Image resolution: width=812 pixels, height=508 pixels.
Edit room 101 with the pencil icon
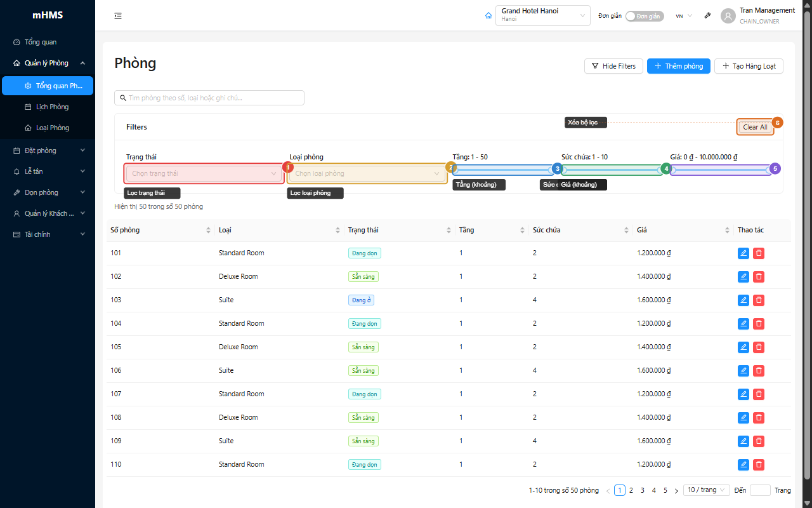[x=743, y=253]
